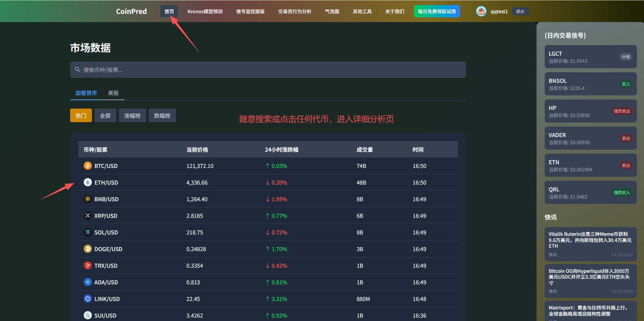Click the qqtest1 user avatar

pos(481,11)
